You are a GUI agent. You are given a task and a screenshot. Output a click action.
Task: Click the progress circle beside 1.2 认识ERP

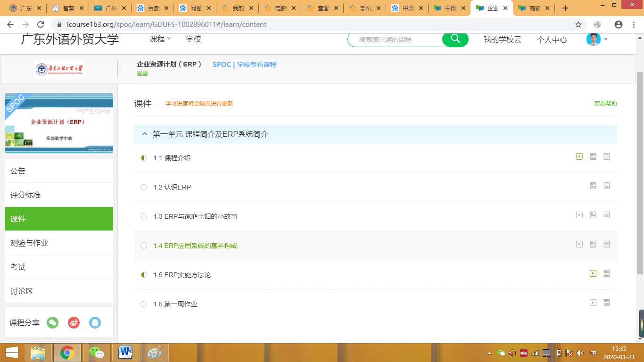tap(144, 187)
